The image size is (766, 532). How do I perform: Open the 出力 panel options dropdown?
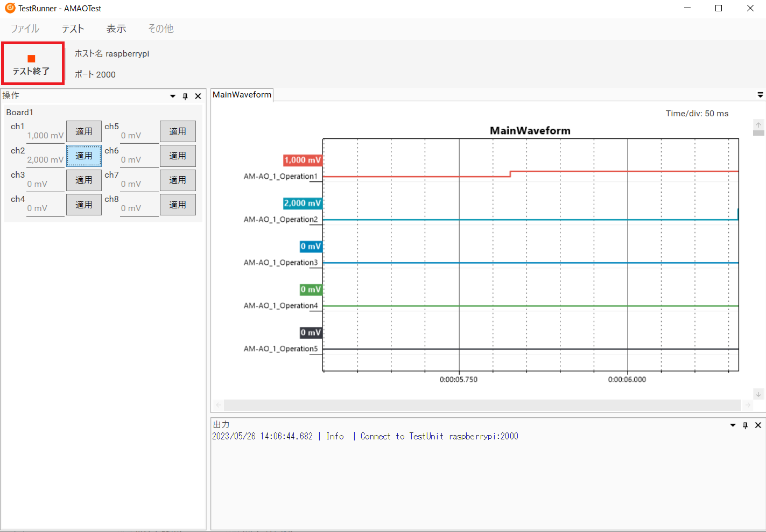pos(733,425)
